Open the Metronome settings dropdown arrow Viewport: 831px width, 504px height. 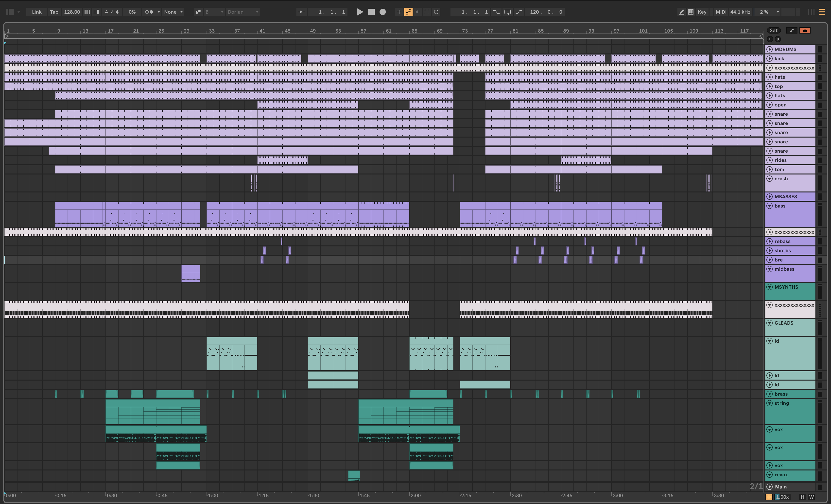coord(158,12)
